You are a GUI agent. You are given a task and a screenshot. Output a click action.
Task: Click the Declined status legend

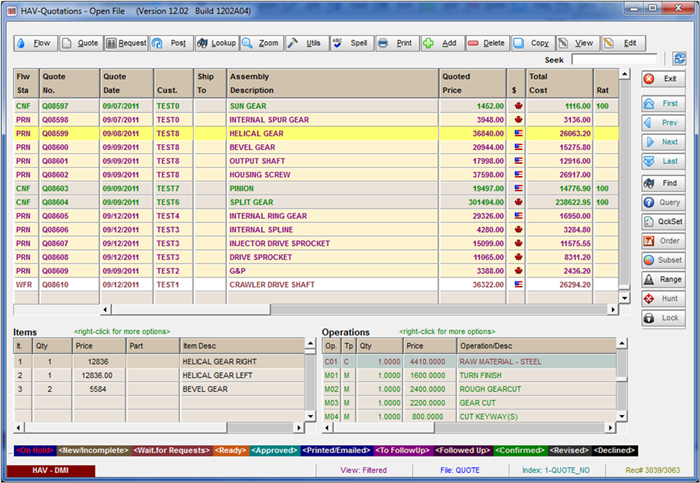[x=614, y=450]
